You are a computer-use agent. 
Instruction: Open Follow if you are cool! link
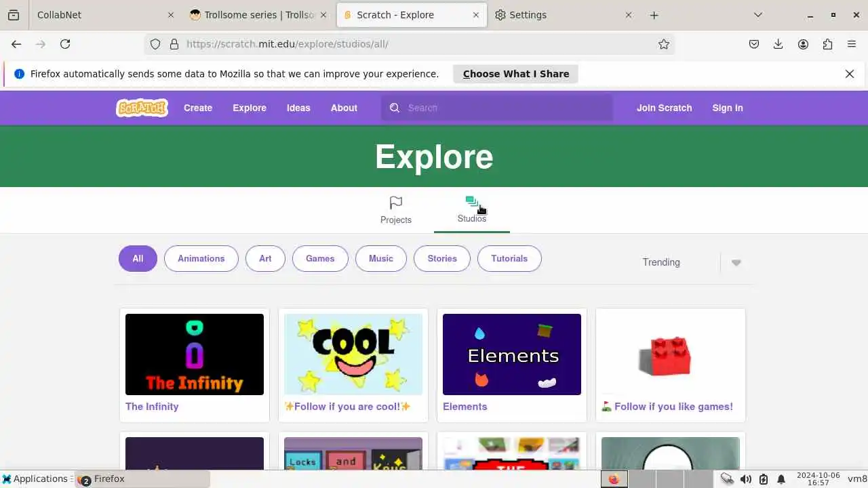[347, 407]
